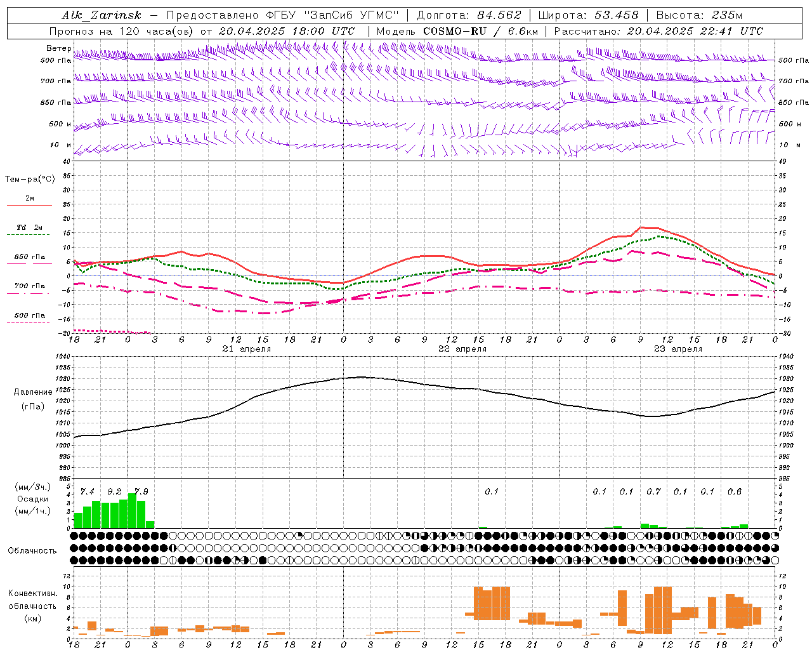Click the Alk_Zarinsk station title
The height and width of the screenshot is (650, 812).
[102, 15]
